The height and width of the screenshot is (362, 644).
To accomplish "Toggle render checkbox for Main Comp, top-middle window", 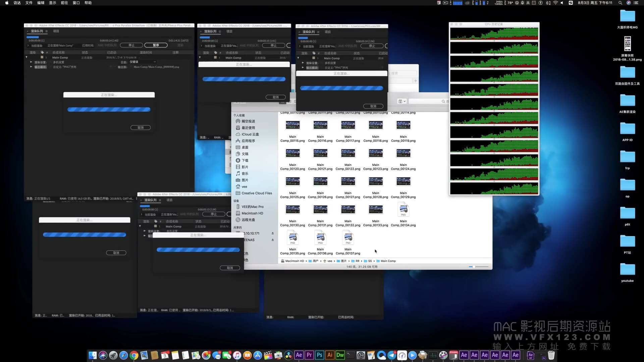I will coord(215,58).
